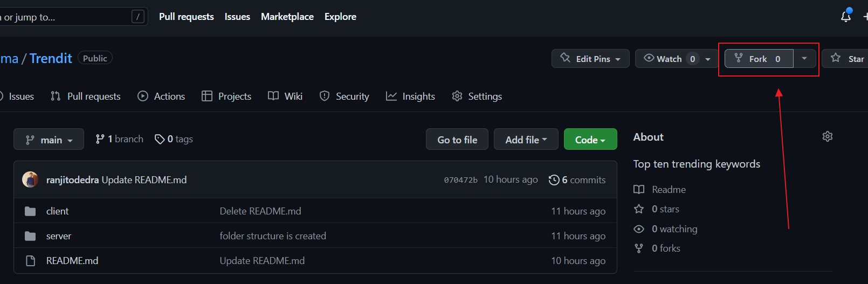The image size is (868, 284).
Task: Open the About section gear settings
Action: (827, 137)
